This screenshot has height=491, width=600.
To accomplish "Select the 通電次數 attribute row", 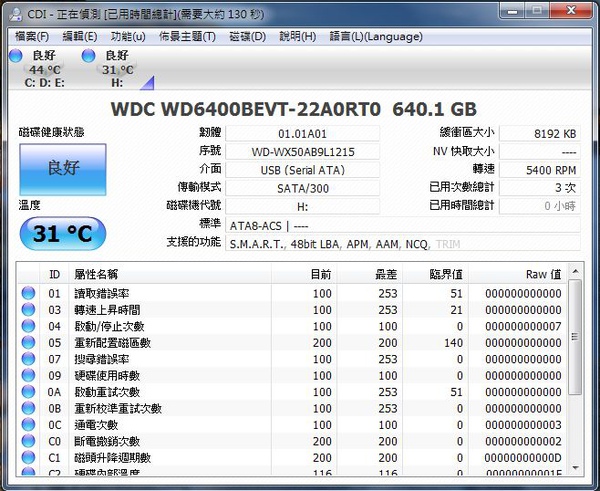I will (x=292, y=425).
